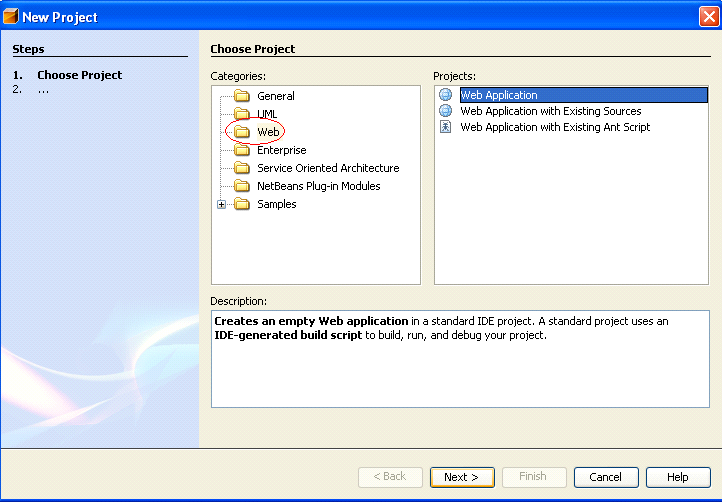Screen dimensions: 723x503
Task: Click the New Project title bar cube icon
Action: coord(11,17)
